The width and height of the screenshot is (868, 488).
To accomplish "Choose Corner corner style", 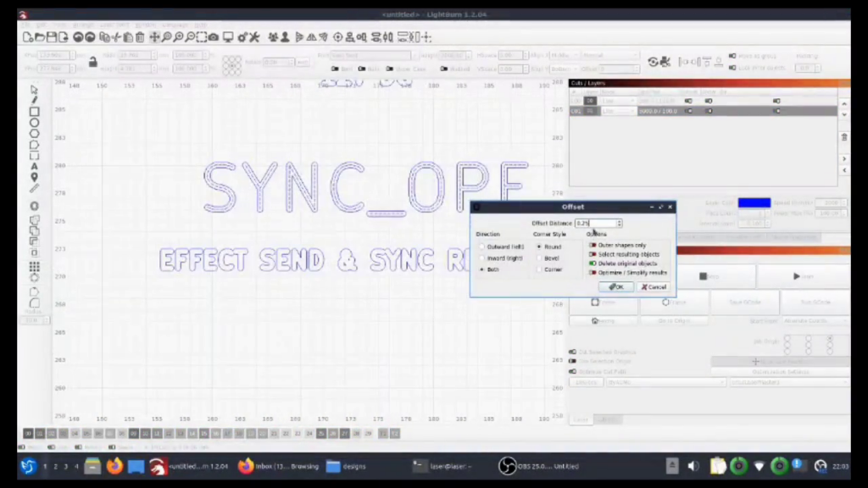I will point(549,269).
